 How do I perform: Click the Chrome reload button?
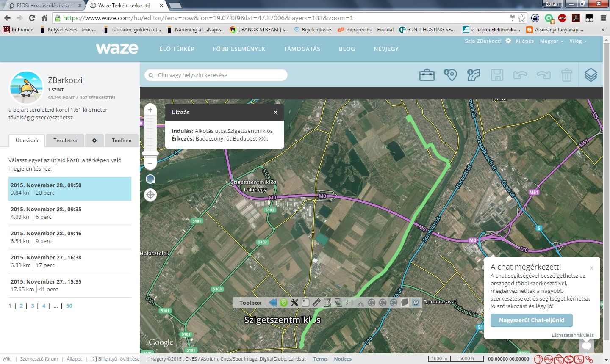tap(32, 18)
